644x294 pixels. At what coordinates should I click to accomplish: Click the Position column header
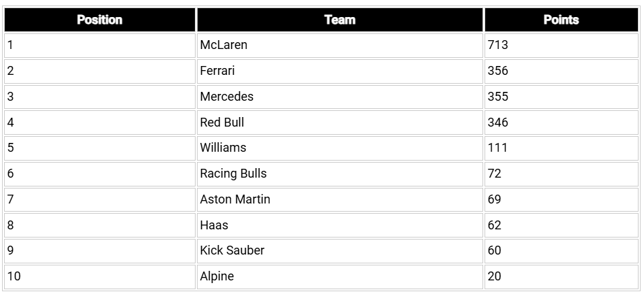click(99, 20)
